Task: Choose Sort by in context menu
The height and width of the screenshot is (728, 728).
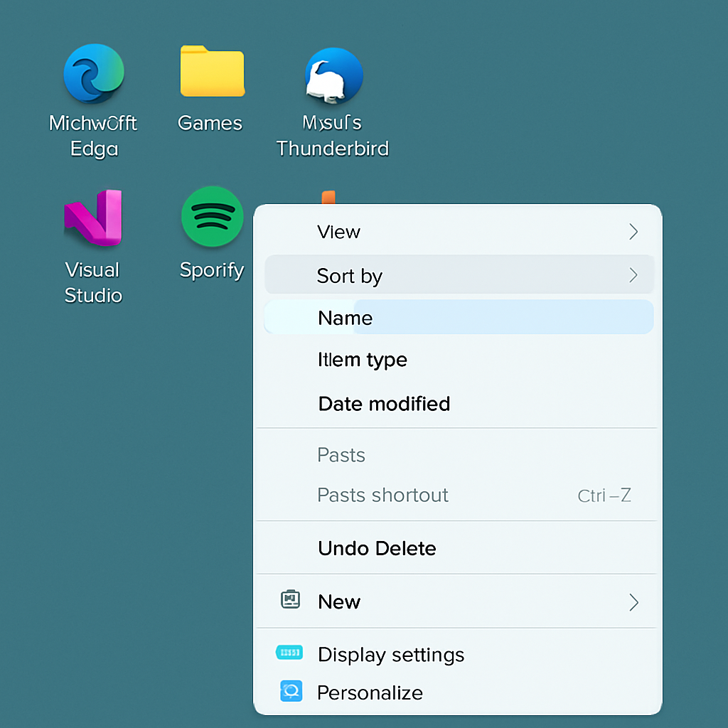Action: pyautogui.click(x=459, y=274)
